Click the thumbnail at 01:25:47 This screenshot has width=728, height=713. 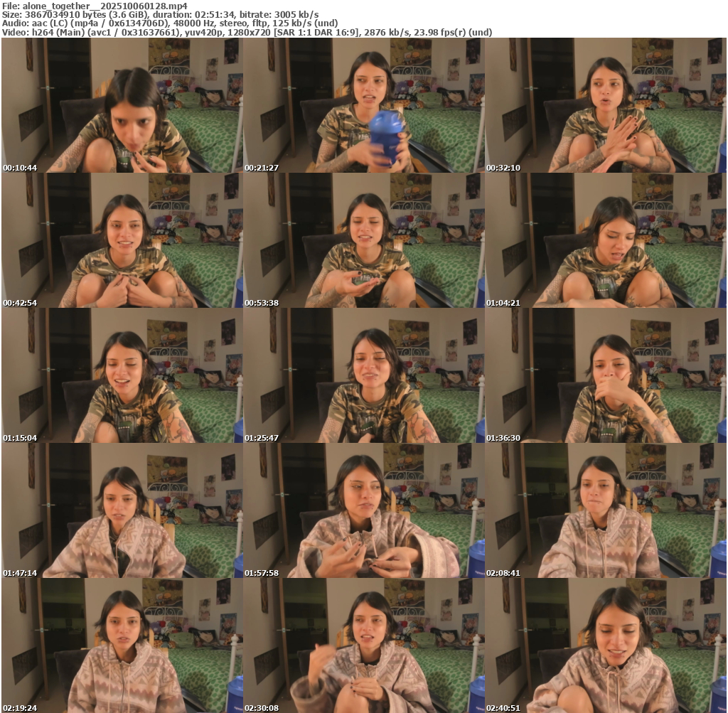[x=363, y=375]
